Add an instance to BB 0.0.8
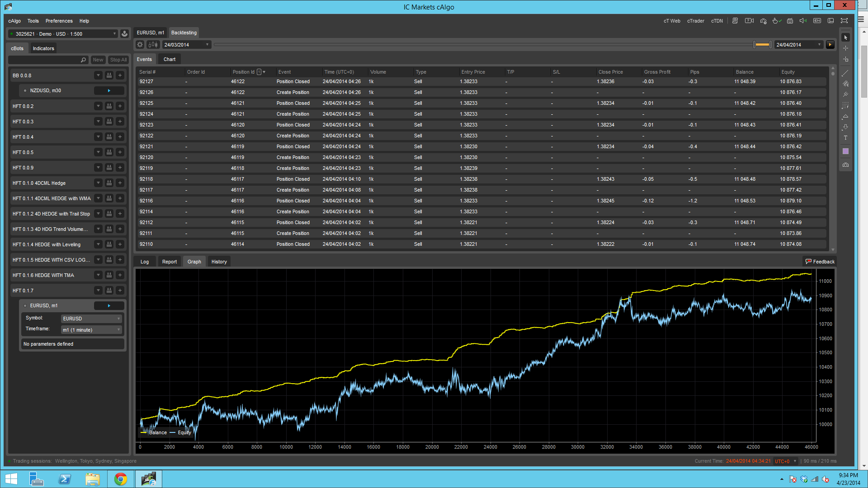The image size is (868, 488). coord(120,75)
